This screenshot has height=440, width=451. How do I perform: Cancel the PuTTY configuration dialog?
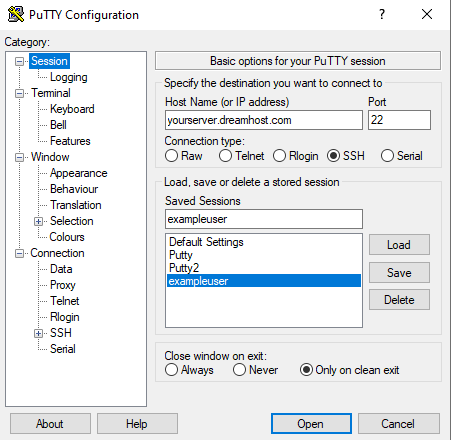click(399, 424)
